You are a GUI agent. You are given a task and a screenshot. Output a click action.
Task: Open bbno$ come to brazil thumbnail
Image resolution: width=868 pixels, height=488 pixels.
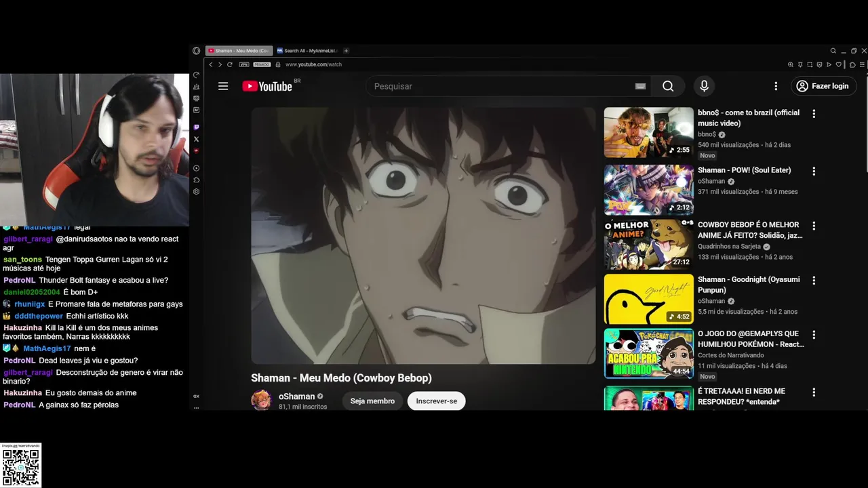tap(649, 132)
